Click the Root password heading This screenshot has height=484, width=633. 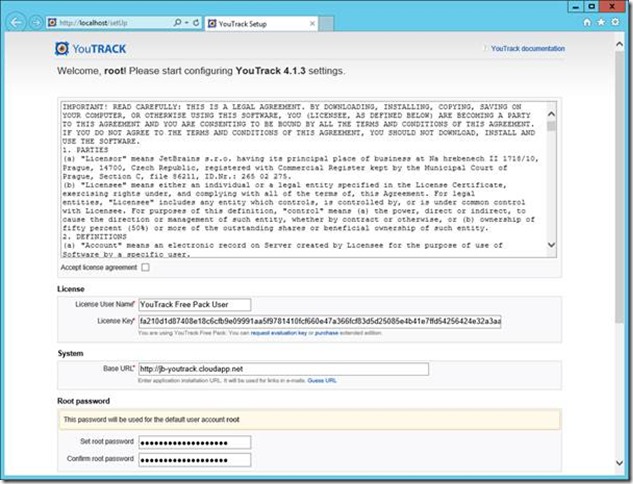click(x=84, y=401)
